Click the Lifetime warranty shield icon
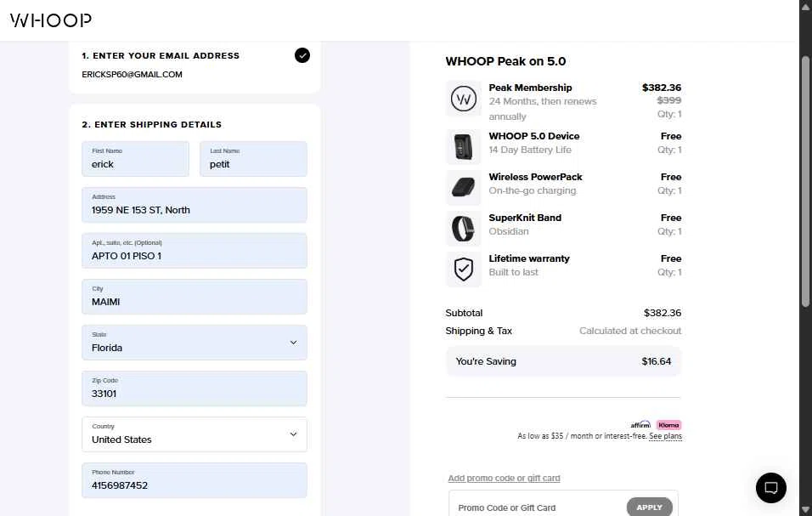Image resolution: width=812 pixels, height=516 pixels. [464, 269]
